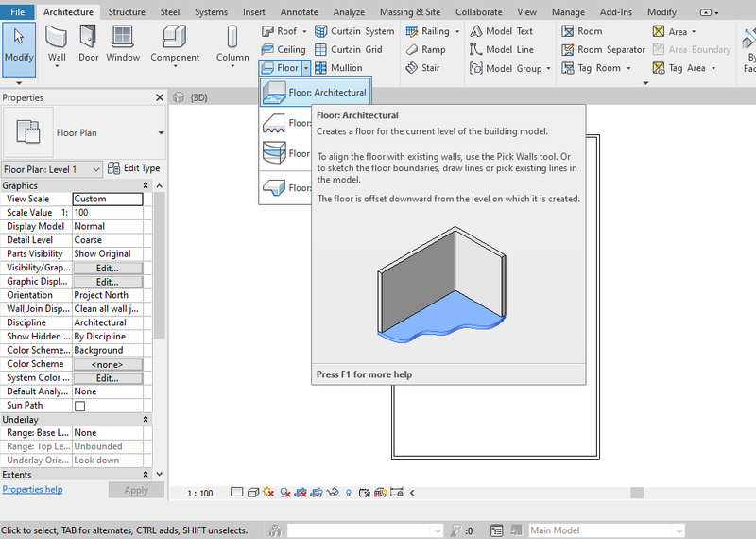Image resolution: width=756 pixels, height=539 pixels.
Task: Click Edit for Visibility/Graphics Overrides
Action: [x=108, y=269]
